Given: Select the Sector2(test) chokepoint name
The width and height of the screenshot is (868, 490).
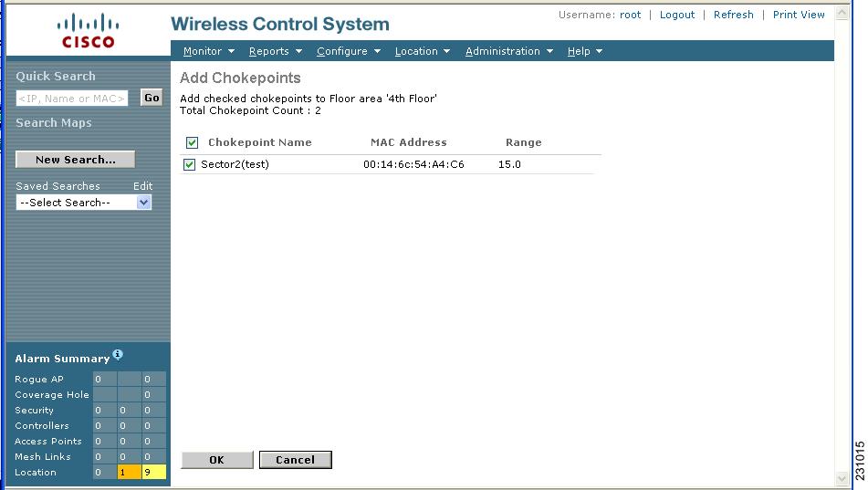Looking at the screenshot, I should pos(235,164).
